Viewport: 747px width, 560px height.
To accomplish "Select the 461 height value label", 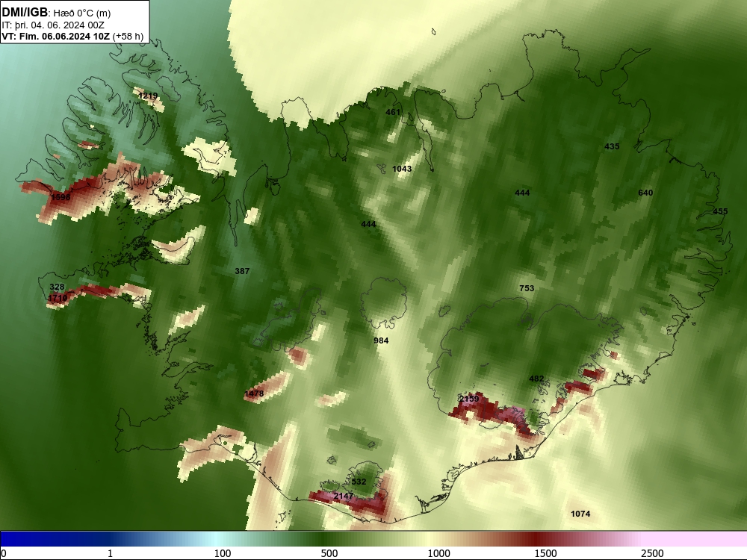I will tap(393, 112).
